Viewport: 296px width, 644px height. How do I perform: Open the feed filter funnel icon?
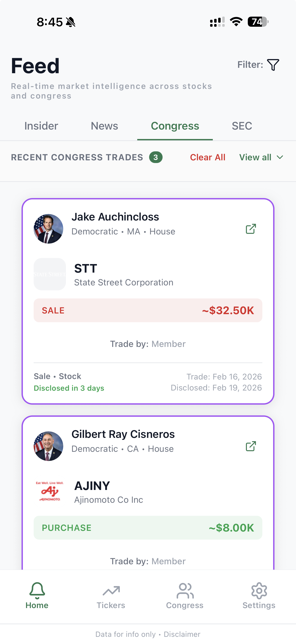[x=273, y=65]
